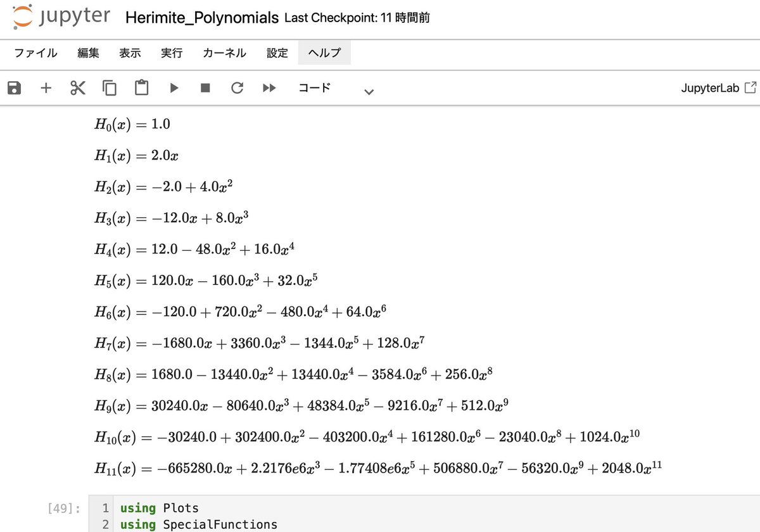The image size is (760, 532).
Task: Rename notebook title Herimite_Polynomials
Action: pos(202,18)
